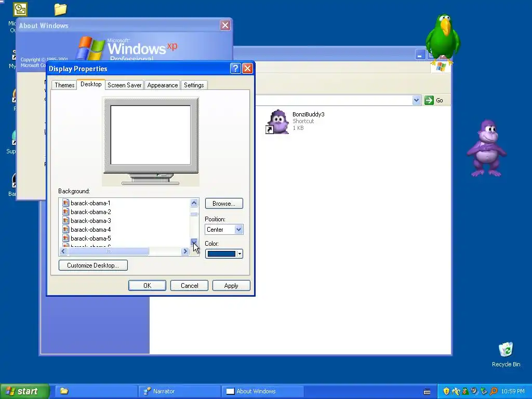Open the Position dropdown showing Center
Screen dimensions: 532x399
click(224, 229)
